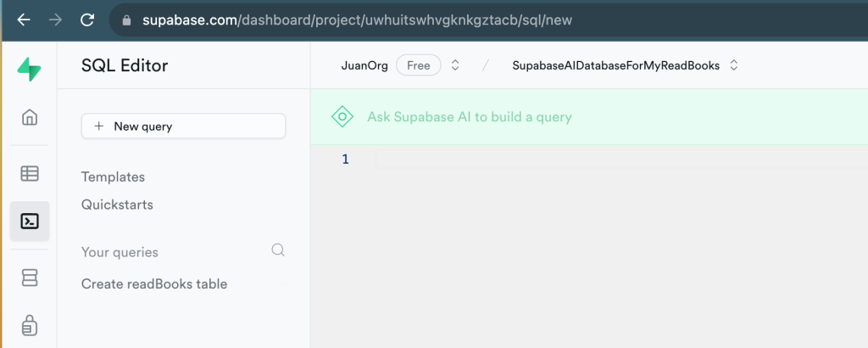Image resolution: width=868 pixels, height=348 pixels.
Task: Click the New query button
Action: coord(183,126)
